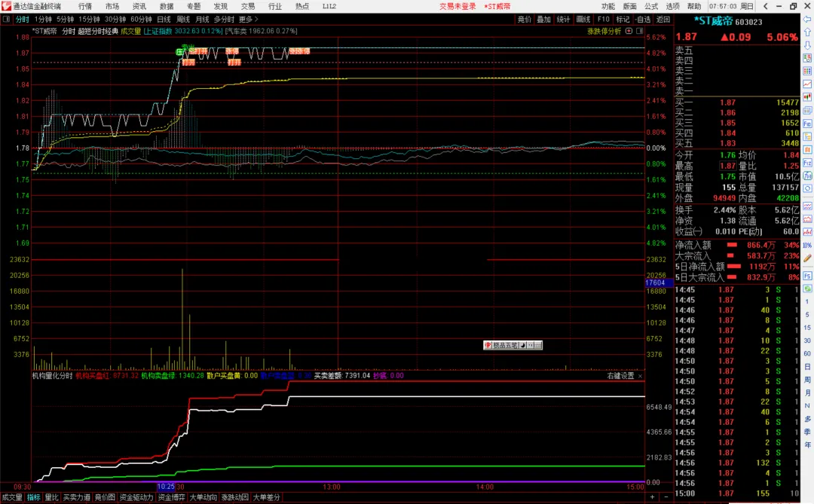Open the trend line chart icon in sidebar

click(807, 84)
